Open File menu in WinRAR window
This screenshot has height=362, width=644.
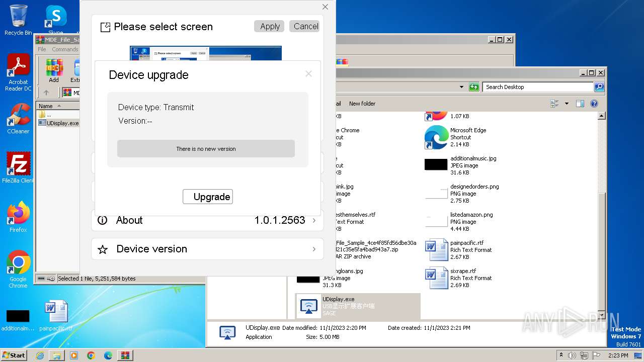coord(42,49)
